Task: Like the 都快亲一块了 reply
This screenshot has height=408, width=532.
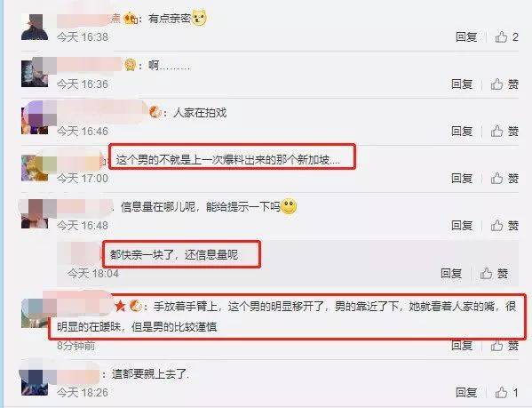Action: (494, 273)
